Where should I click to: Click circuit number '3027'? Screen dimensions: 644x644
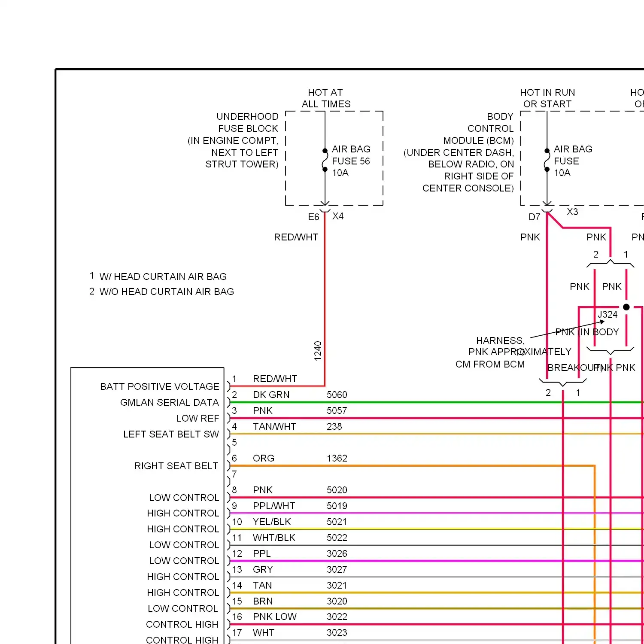click(x=337, y=570)
